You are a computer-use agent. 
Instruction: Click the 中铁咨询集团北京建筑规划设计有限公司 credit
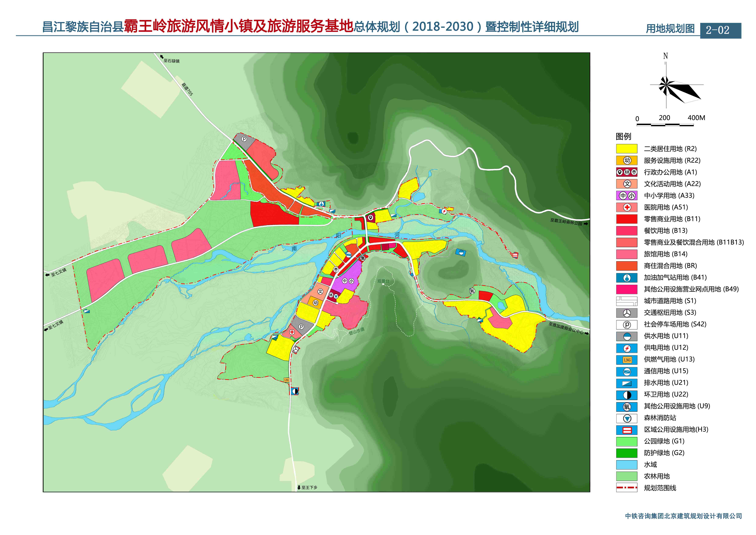coord(684,516)
